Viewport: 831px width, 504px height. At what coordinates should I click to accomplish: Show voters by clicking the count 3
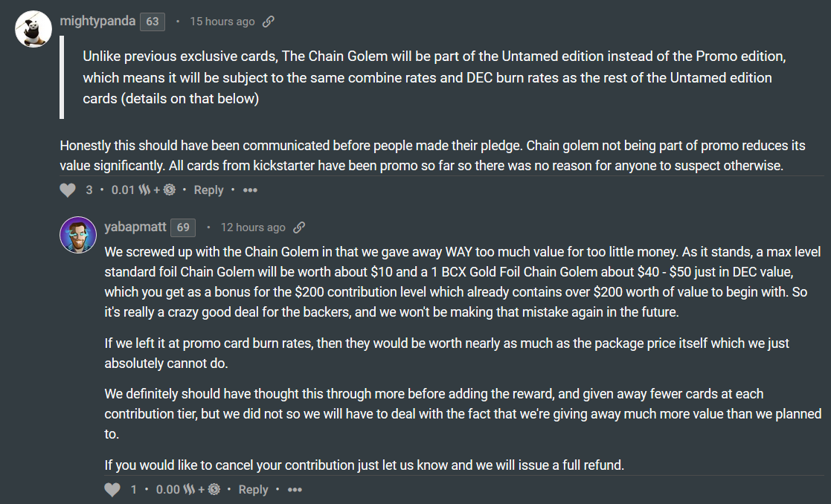point(89,190)
